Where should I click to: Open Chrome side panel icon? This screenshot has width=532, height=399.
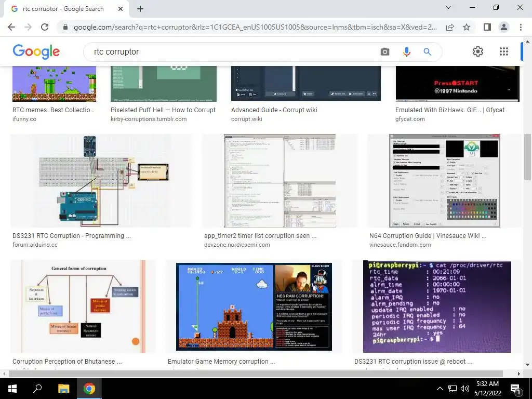487,27
